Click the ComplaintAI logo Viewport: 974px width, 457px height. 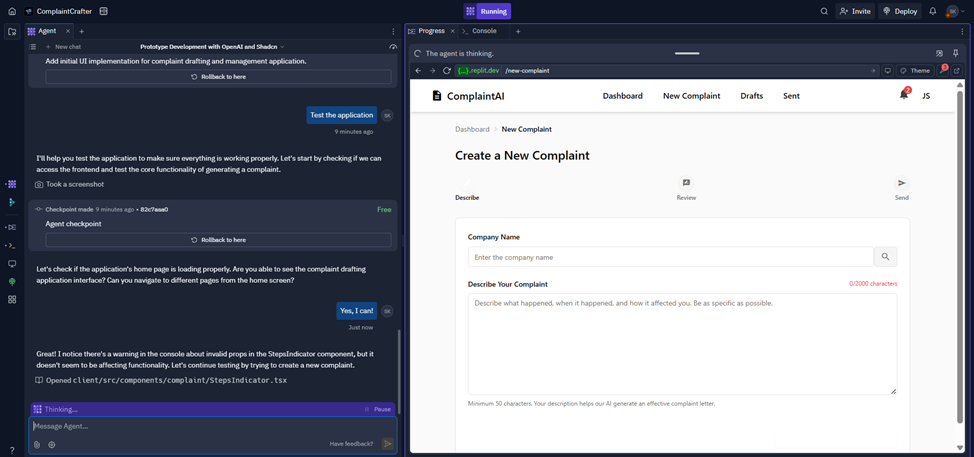(x=467, y=96)
